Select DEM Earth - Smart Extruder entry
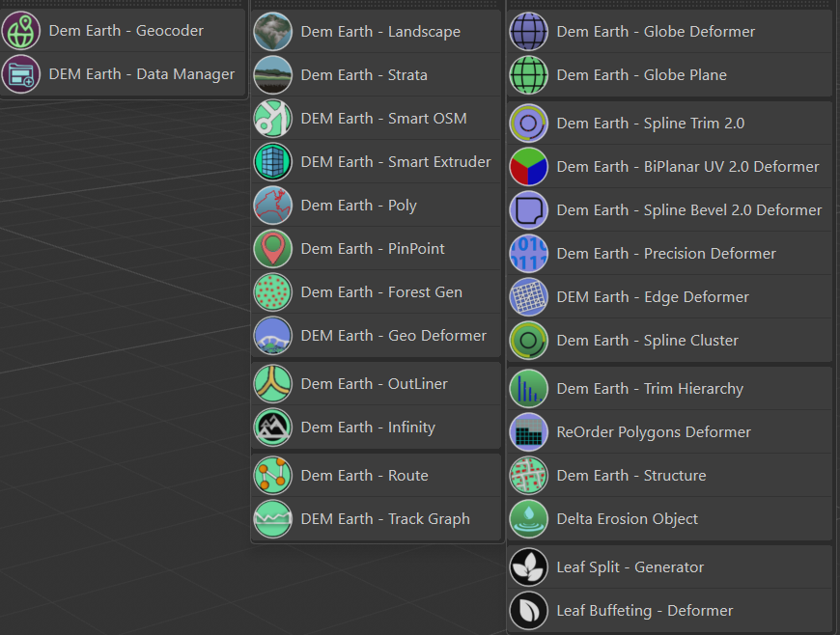Screen dimensions: 840x635 [x=377, y=162]
